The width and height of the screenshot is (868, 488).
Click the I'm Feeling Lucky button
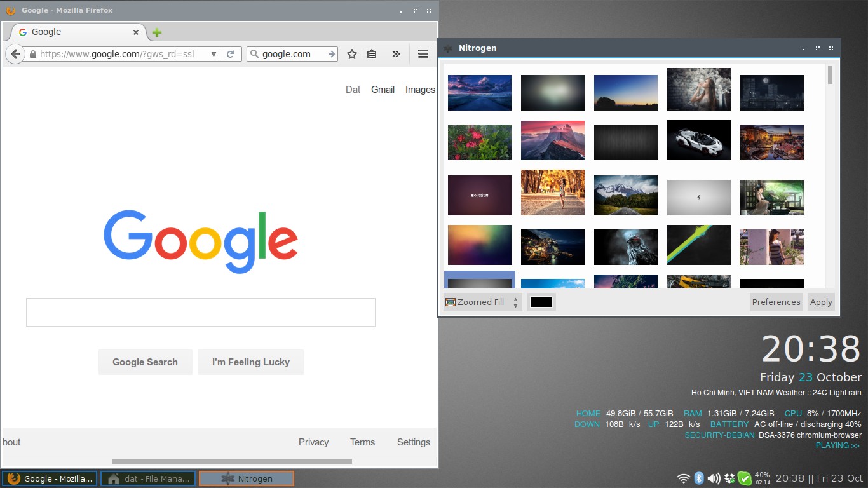click(251, 362)
